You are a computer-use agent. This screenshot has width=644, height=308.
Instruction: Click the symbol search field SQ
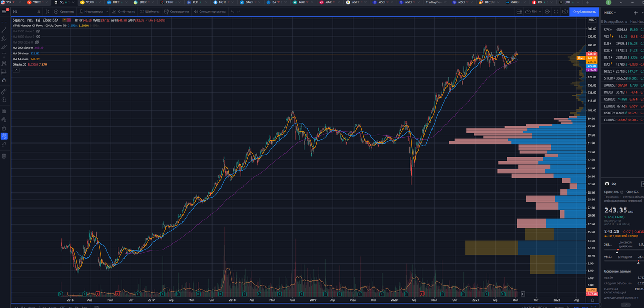coord(23,11)
